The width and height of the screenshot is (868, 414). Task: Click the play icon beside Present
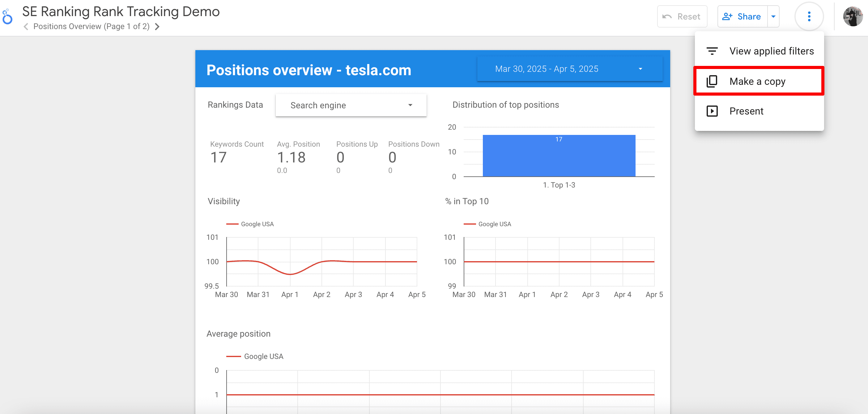pyautogui.click(x=712, y=111)
